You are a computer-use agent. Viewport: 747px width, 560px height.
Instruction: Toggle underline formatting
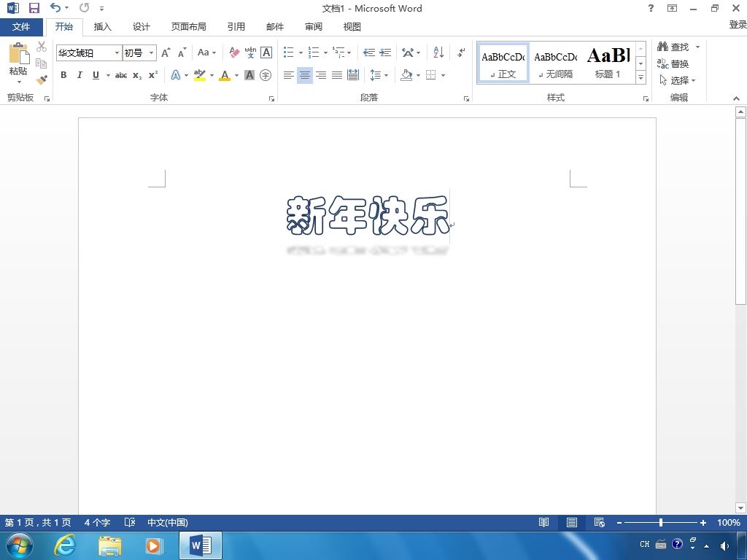pyautogui.click(x=96, y=75)
